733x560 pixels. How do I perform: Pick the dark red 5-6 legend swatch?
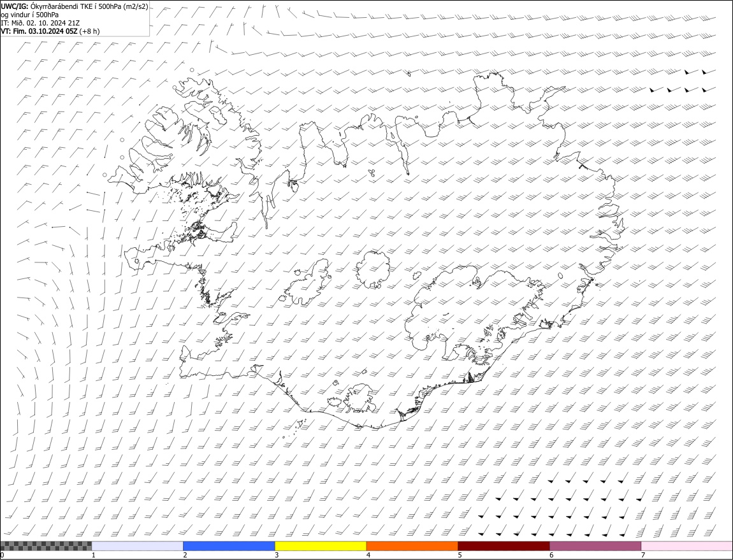click(504, 546)
